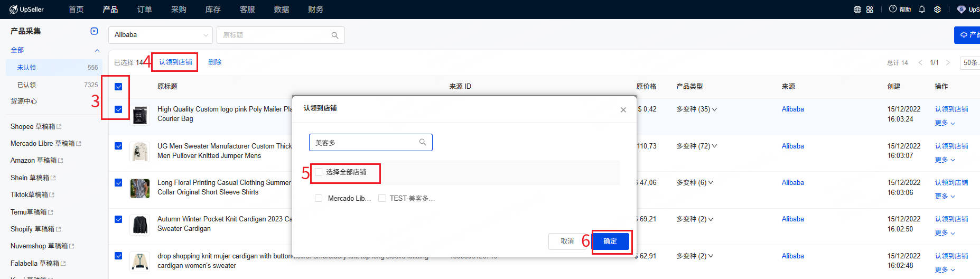The width and height of the screenshot is (980, 279).
Task: Click the video tutorial play icon
Action: [94, 31]
